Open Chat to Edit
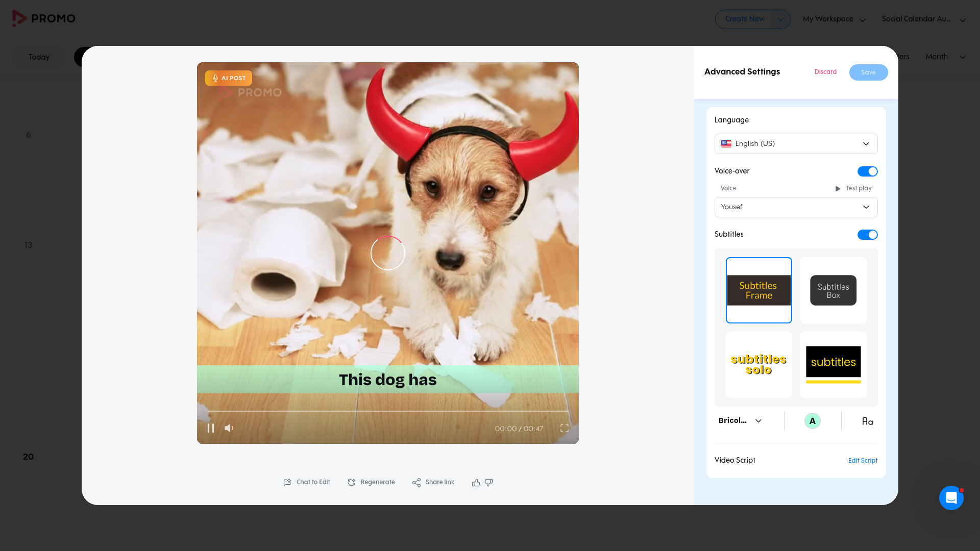 (x=306, y=482)
